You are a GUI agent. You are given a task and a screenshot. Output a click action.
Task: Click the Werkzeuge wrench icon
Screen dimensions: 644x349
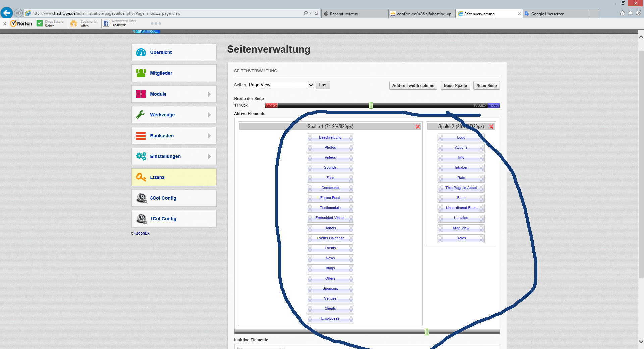141,115
